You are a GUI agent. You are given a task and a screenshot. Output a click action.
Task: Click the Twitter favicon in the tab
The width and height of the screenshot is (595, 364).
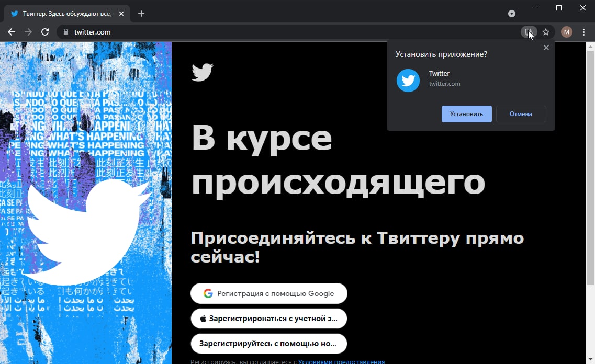tap(15, 14)
